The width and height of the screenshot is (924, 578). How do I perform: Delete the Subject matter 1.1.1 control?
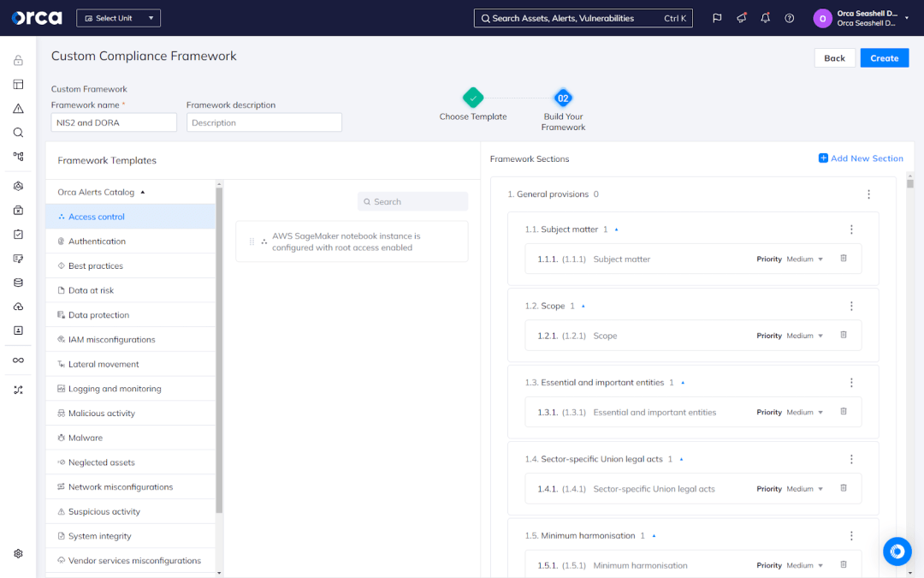coord(843,259)
